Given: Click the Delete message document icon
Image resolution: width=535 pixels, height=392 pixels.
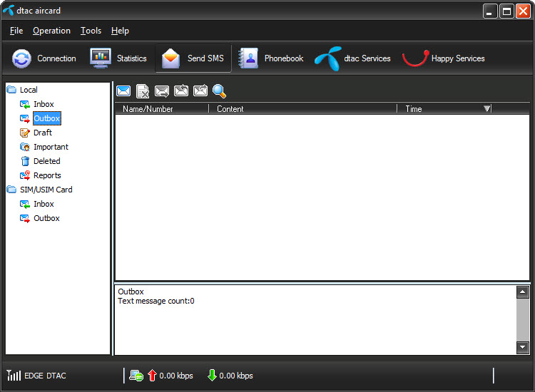Looking at the screenshot, I should coord(143,91).
